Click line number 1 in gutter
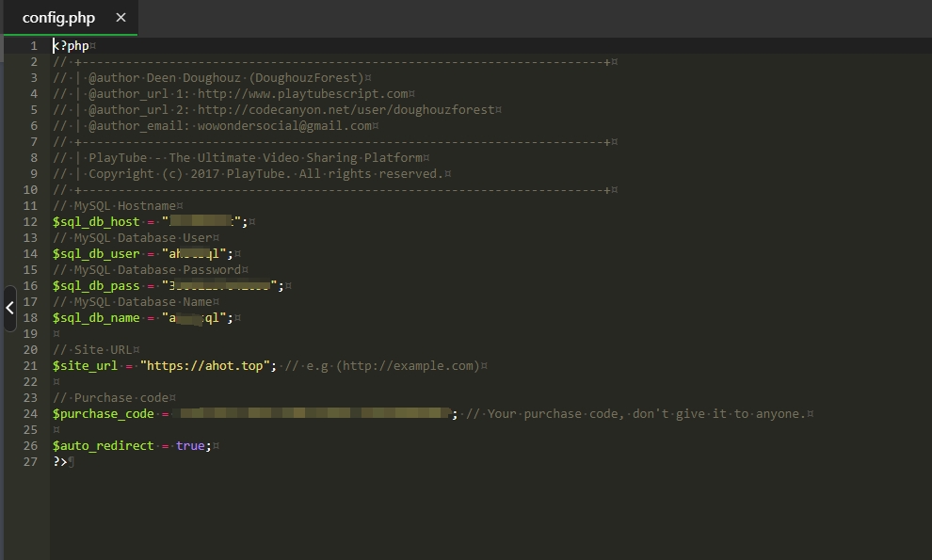 pos(33,46)
